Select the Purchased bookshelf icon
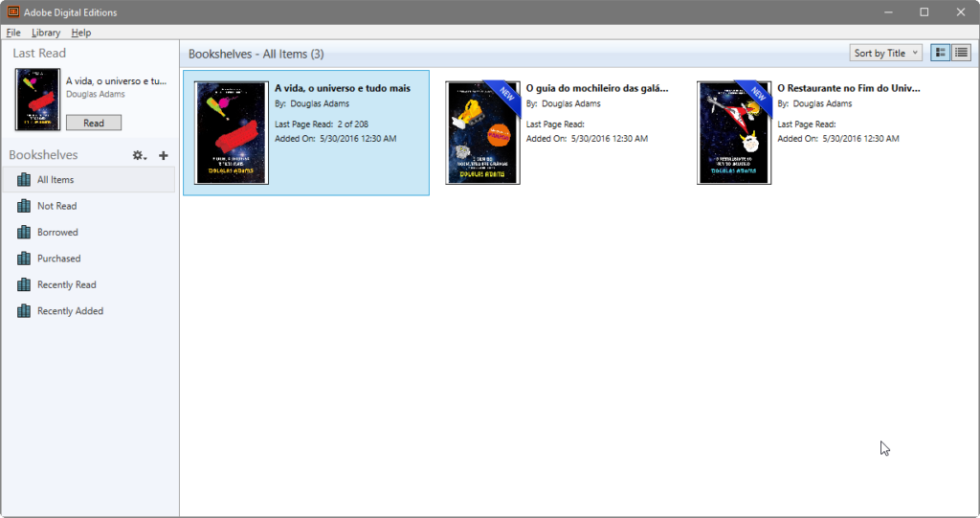The image size is (980, 518). (24, 259)
